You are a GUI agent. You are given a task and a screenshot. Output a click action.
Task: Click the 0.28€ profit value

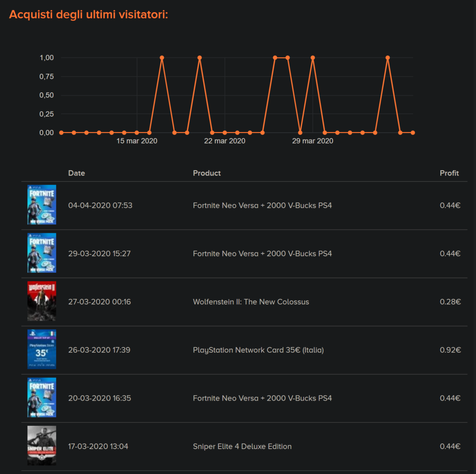coord(450,302)
